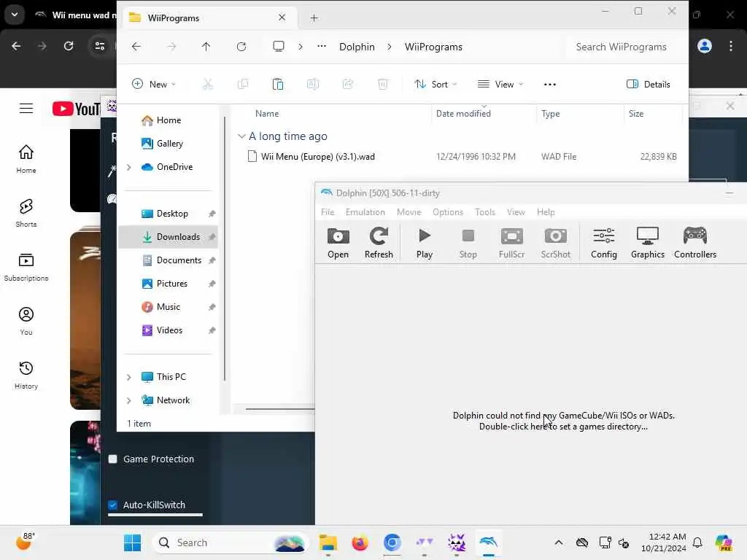Focus the Search WiiPrograms box
Image resolution: width=747 pixels, height=560 pixels.
click(x=621, y=47)
